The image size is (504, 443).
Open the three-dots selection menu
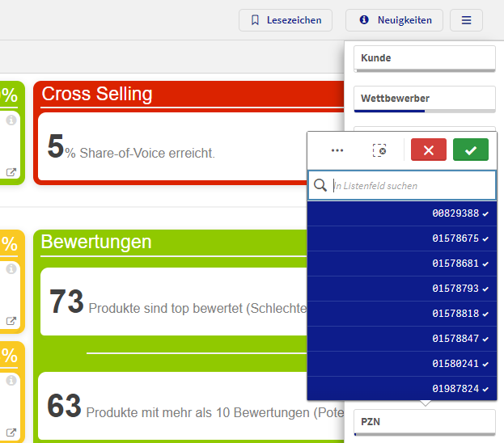337,150
